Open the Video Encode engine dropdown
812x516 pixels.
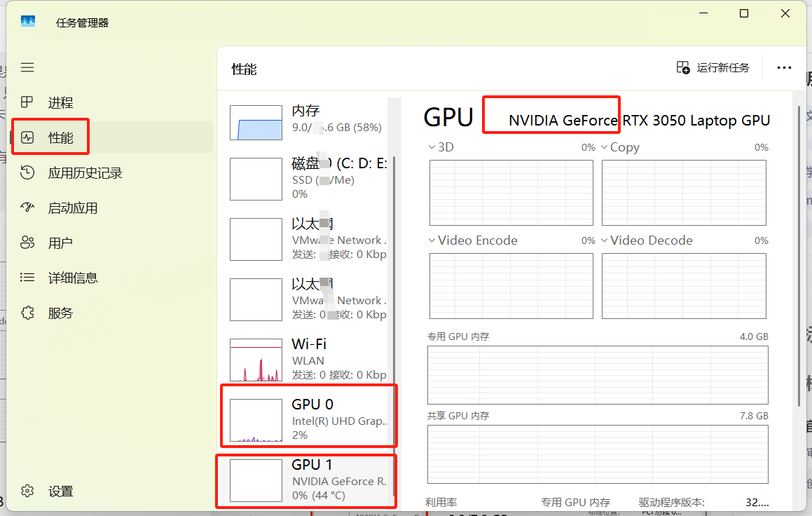[432, 240]
